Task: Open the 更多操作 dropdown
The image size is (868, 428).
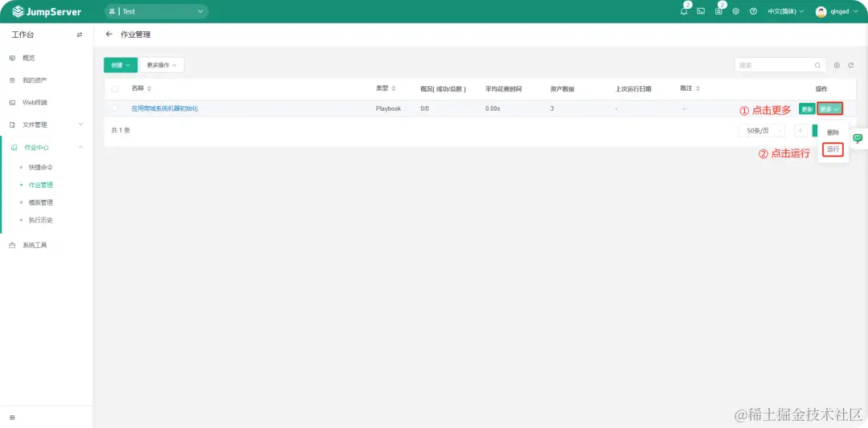Action: point(162,65)
